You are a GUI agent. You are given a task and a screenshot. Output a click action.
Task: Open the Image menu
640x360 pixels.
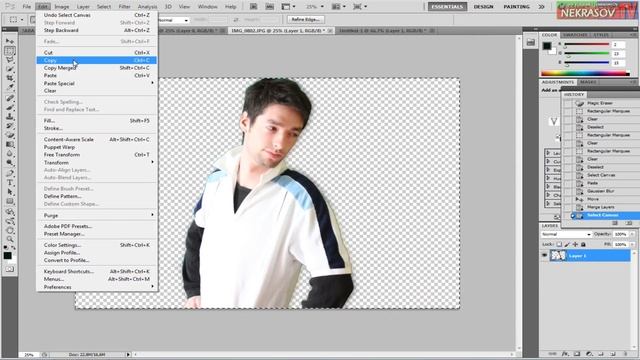tap(62, 7)
